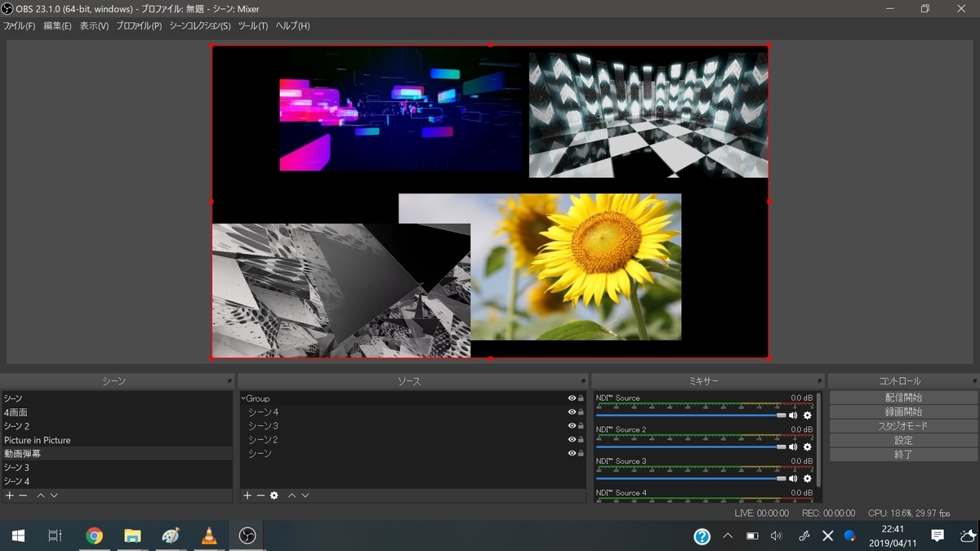Open the ファイル(F) menu
Screen dimensions: 980x551
(x=19, y=26)
